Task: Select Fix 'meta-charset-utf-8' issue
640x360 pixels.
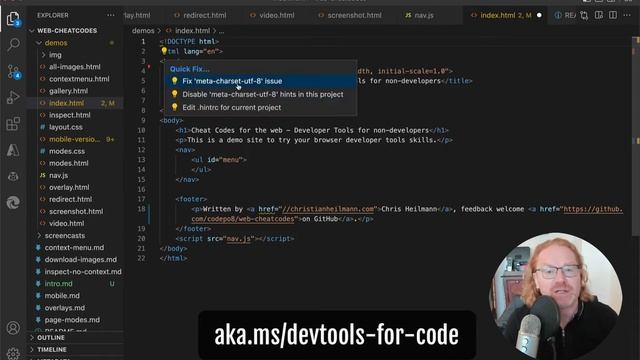Action: [x=260, y=81]
